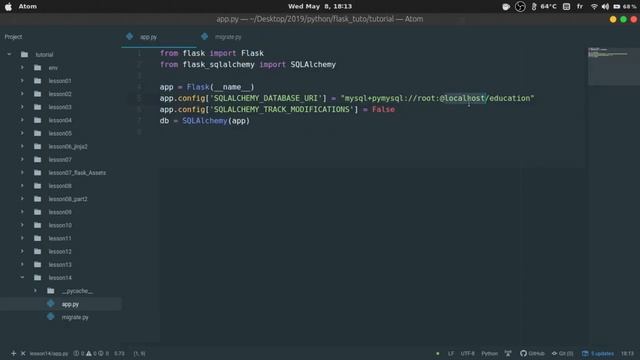Image resolution: width=640 pixels, height=360 pixels.
Task: Select migrate.py Python icon in tree
Action: [51, 317]
